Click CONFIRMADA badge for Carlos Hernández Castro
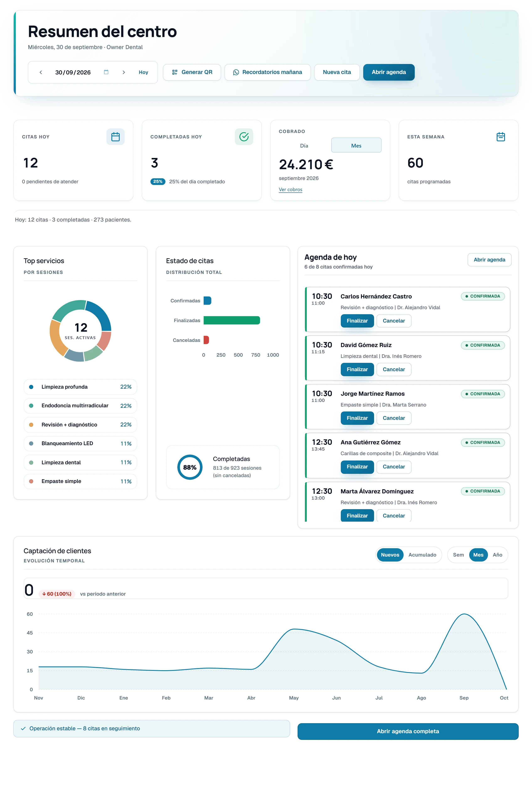Screen dimensions: 532x808 point(483,296)
